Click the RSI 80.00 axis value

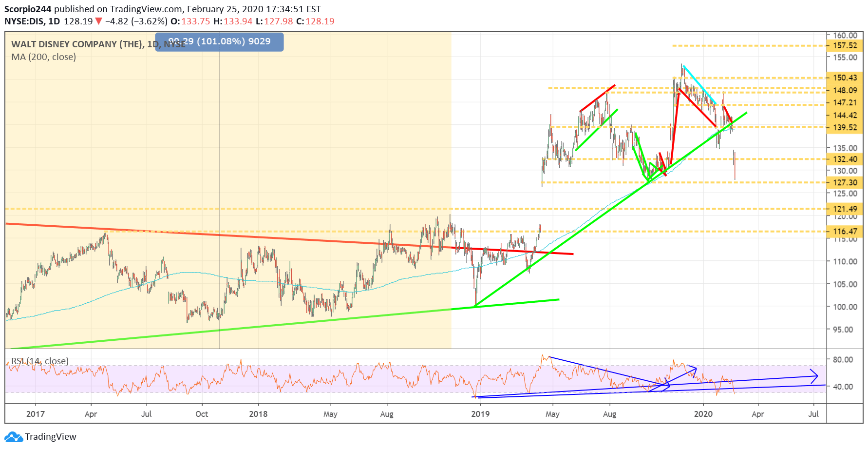tap(843, 359)
